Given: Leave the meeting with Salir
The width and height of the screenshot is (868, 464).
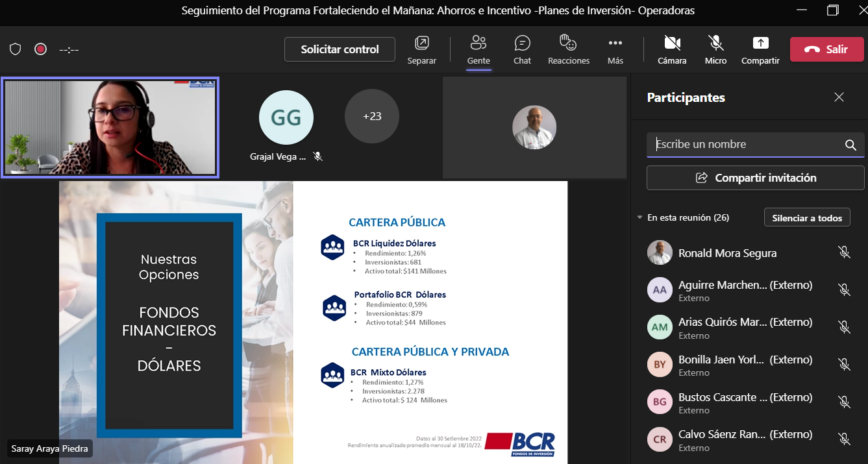Looking at the screenshot, I should click(x=826, y=49).
